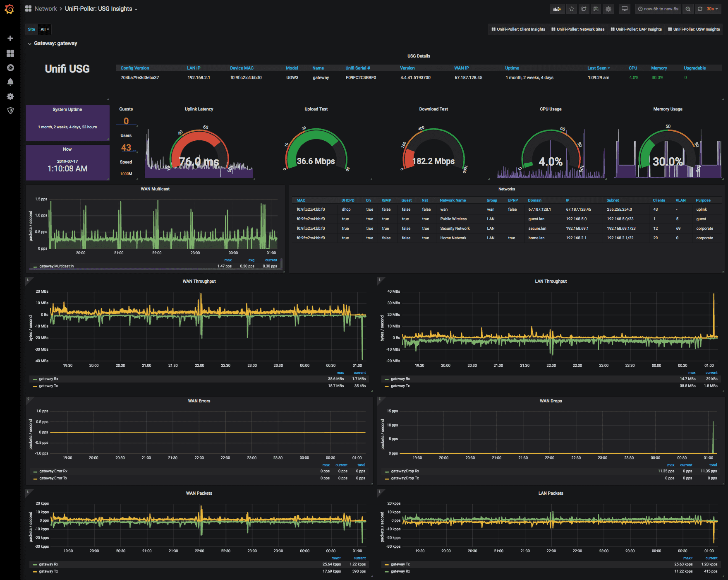The width and height of the screenshot is (728, 580).
Task: Toggle gateway:Error Tx series in legend
Action: coord(53,478)
